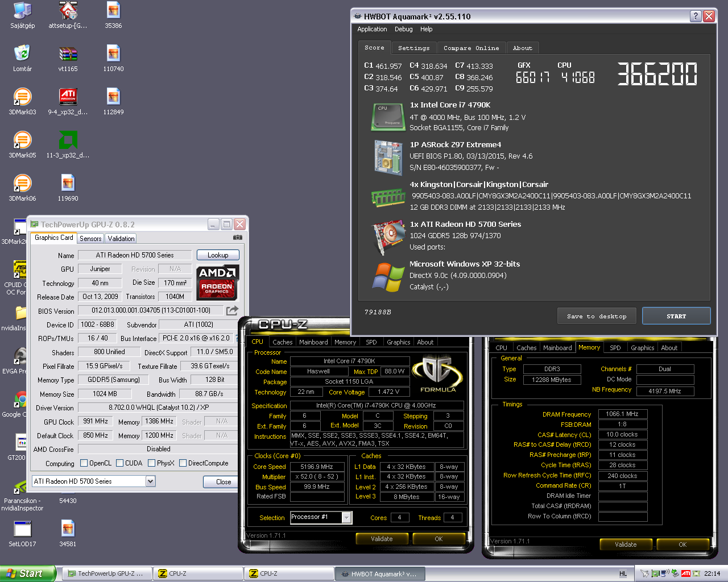Open the Application menu in Aquamark
This screenshot has height=582, width=728.
click(x=372, y=29)
